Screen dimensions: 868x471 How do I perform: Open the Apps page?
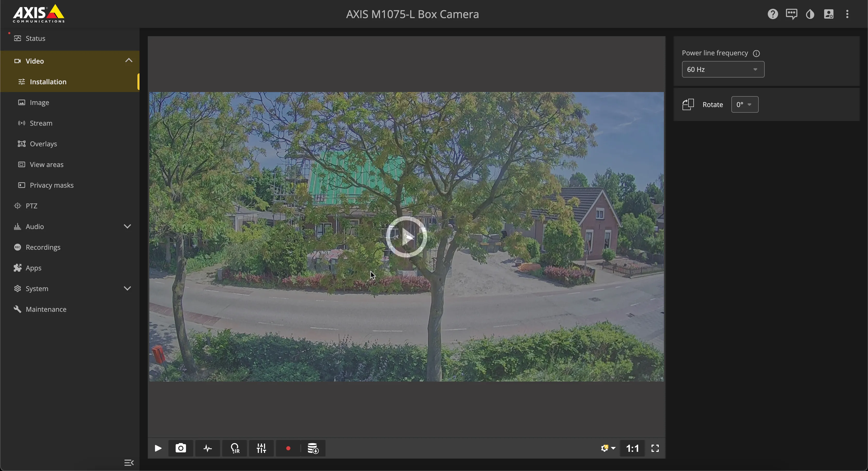tap(70, 268)
